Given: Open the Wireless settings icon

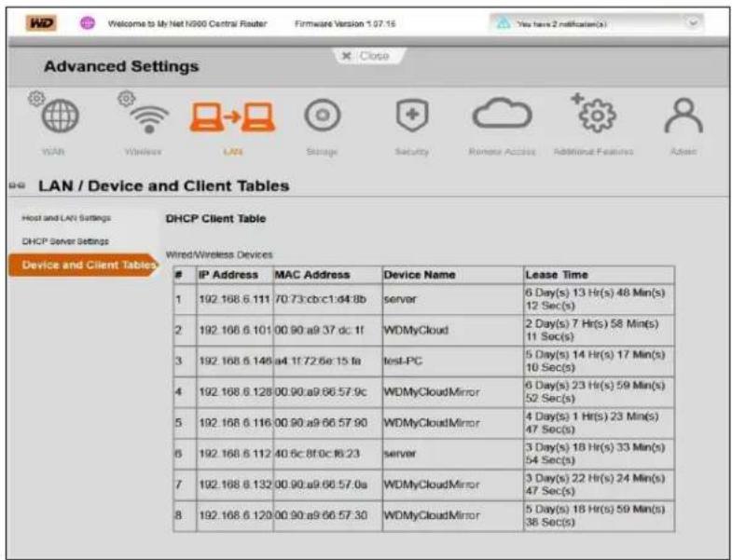Looking at the screenshot, I should coord(149,119).
